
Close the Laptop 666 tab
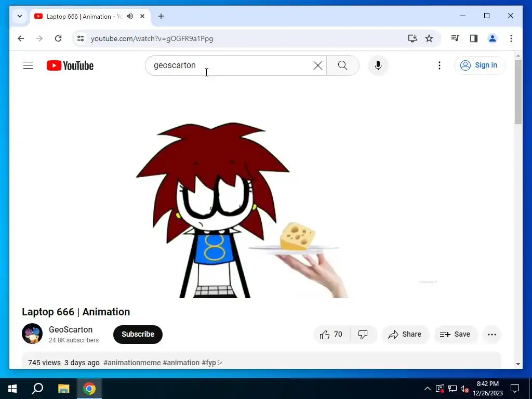click(142, 16)
